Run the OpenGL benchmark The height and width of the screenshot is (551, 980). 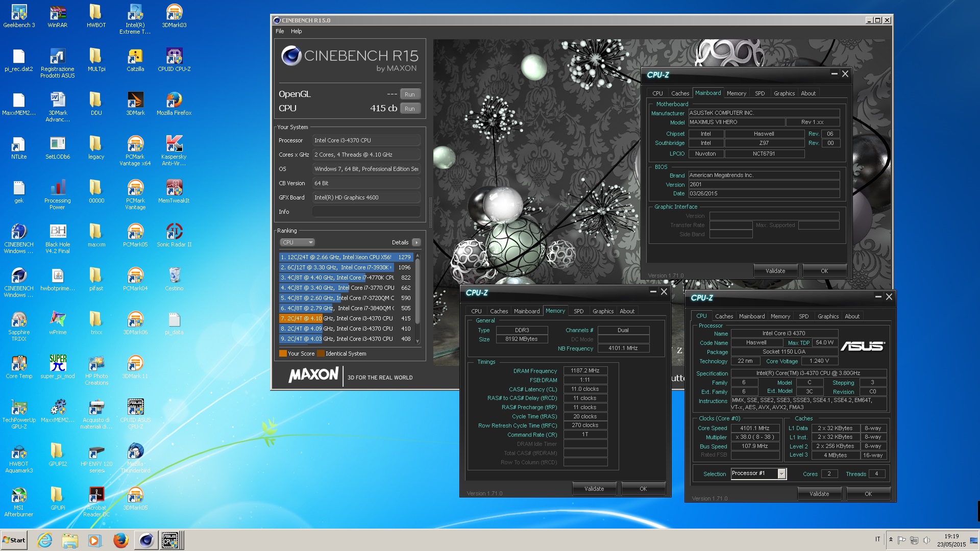pyautogui.click(x=410, y=94)
